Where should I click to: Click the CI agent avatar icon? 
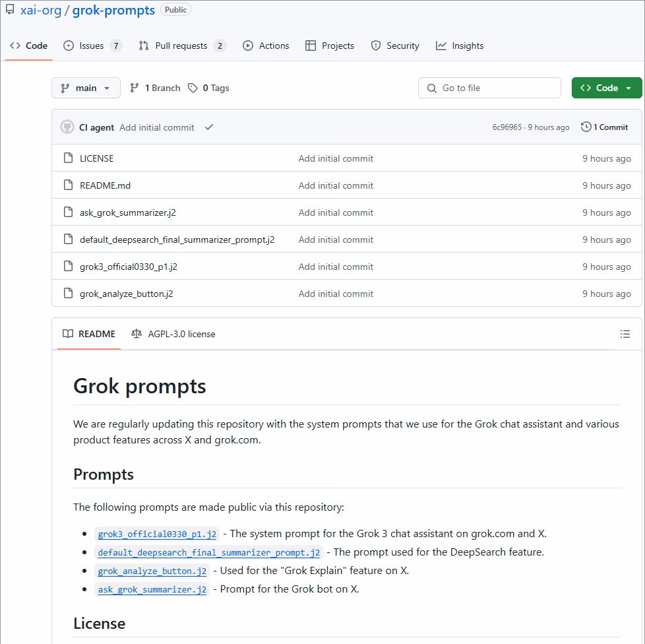(67, 127)
